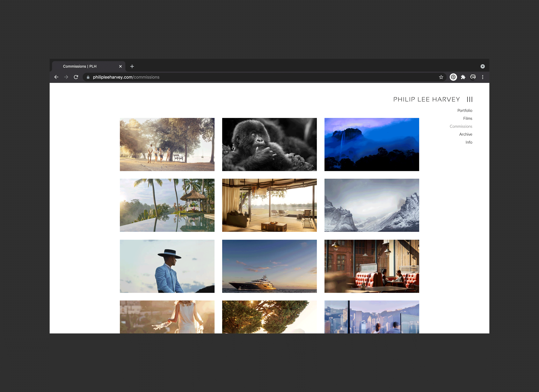Open the blue waterfall mountain photo
Image resolution: width=539 pixels, height=392 pixels.
[x=372, y=144]
